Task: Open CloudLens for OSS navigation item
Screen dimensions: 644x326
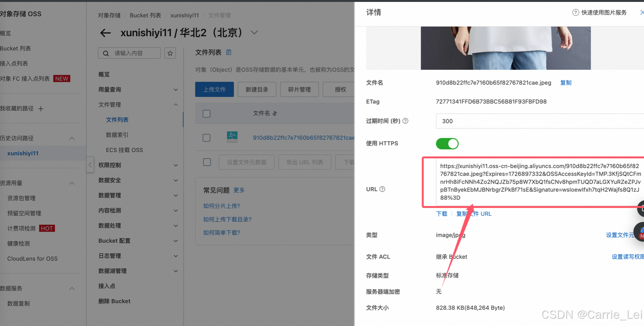Action: pos(32,259)
